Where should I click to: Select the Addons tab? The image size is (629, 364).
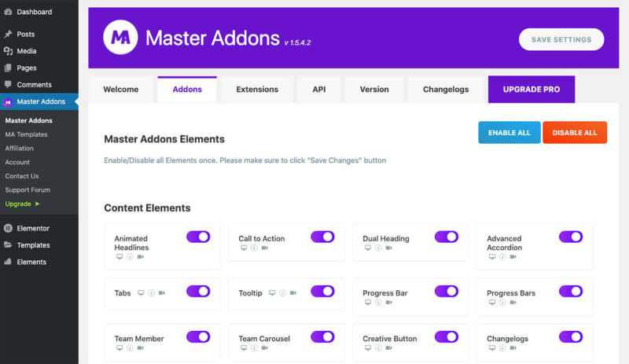pos(187,90)
